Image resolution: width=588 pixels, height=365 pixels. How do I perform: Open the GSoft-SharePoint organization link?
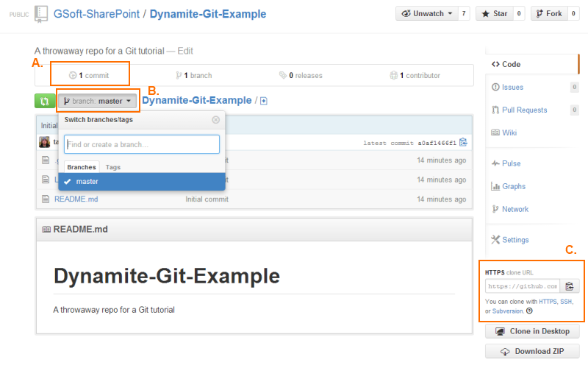click(x=96, y=14)
